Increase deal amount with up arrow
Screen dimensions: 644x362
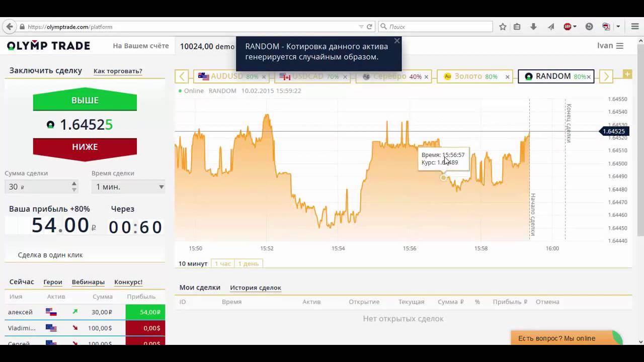click(x=74, y=184)
